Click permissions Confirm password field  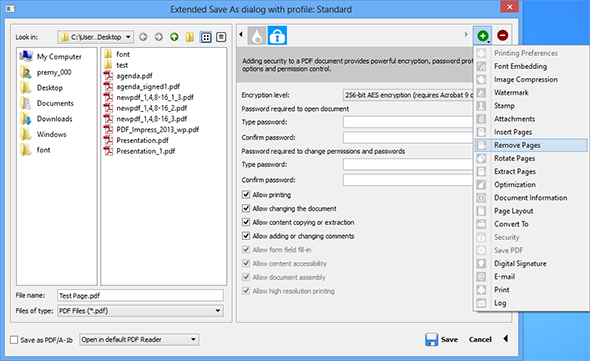point(408,180)
